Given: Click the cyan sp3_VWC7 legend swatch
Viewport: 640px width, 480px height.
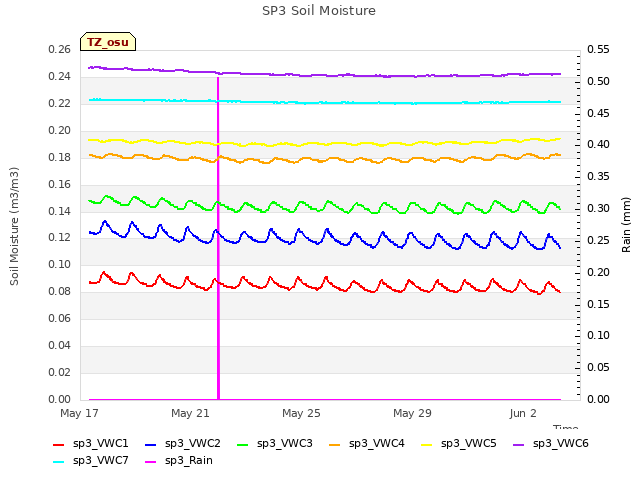Looking at the screenshot, I should pos(59,462).
